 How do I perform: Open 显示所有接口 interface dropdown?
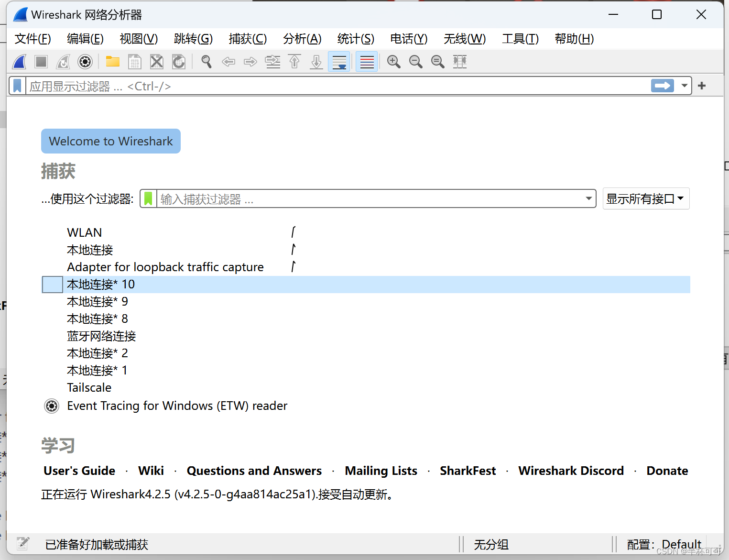pos(646,198)
